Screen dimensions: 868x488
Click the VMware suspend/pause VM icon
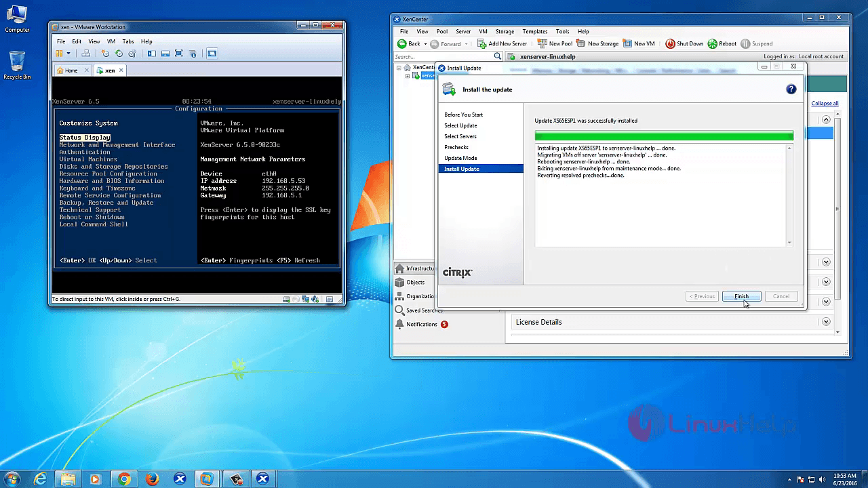click(59, 54)
